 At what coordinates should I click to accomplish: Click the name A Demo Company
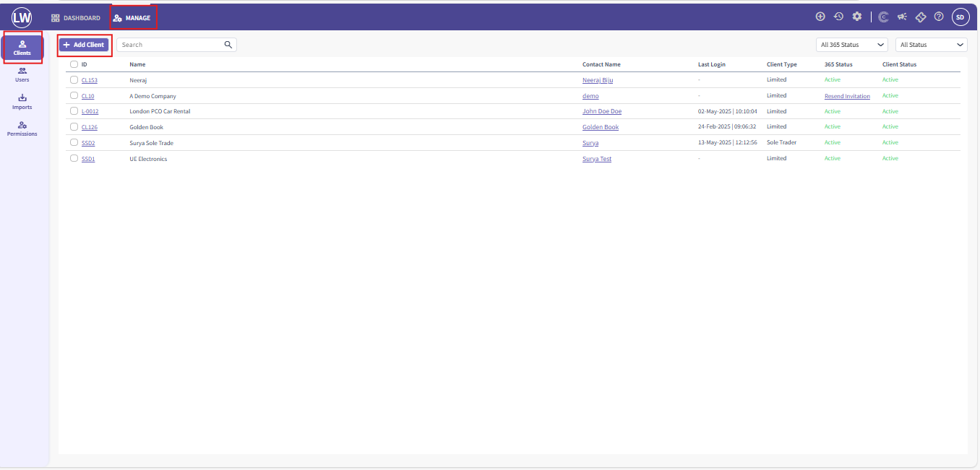click(x=152, y=96)
